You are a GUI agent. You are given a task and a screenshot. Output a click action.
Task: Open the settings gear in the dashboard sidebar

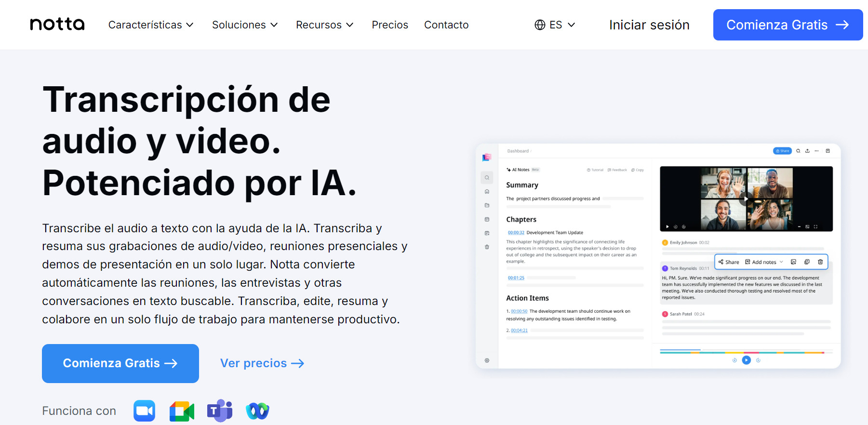coord(487,360)
